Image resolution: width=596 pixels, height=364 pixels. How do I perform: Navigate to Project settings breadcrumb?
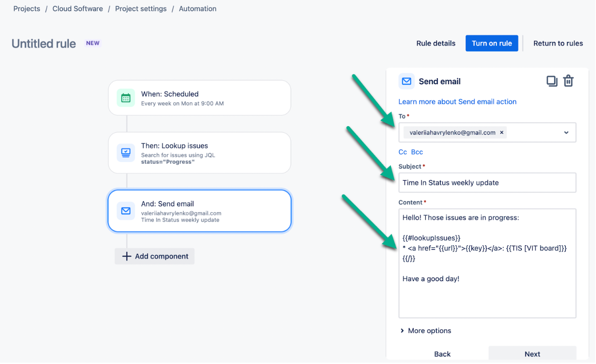(x=141, y=9)
